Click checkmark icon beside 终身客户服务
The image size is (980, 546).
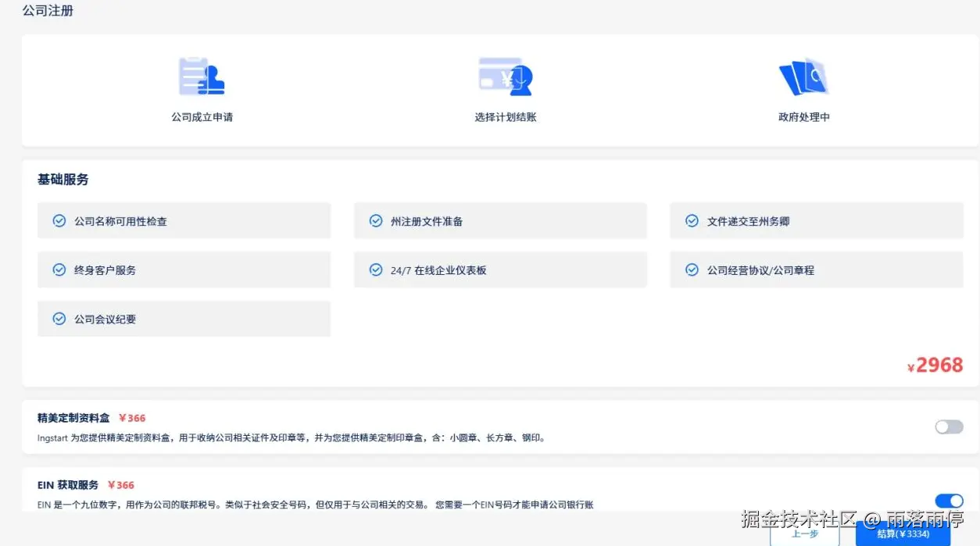click(59, 269)
